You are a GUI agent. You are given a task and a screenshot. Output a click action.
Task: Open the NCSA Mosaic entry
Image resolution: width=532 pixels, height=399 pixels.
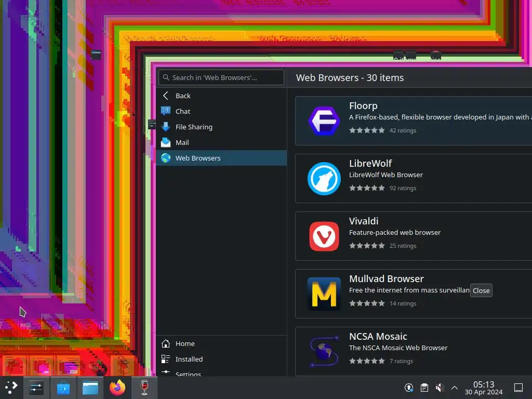point(414,351)
